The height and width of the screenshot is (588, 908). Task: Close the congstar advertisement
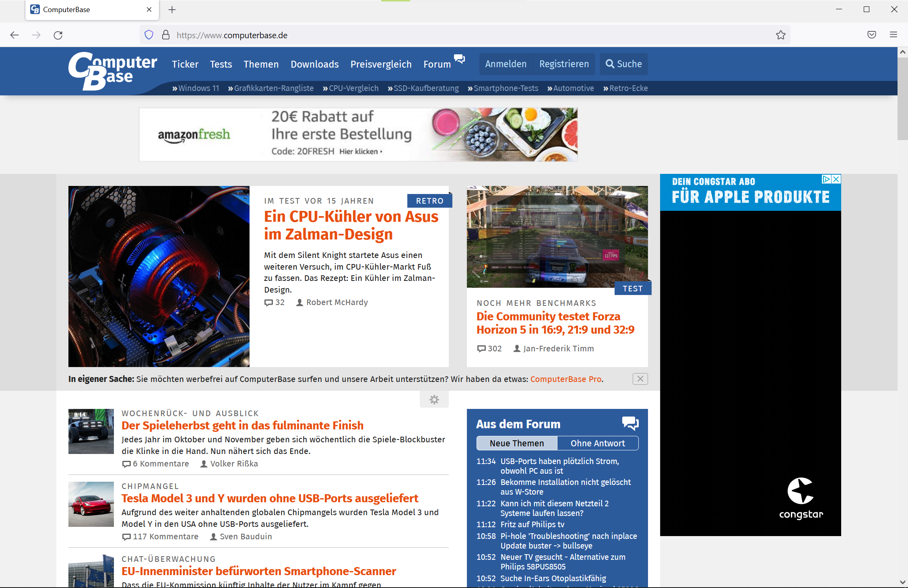click(x=836, y=179)
